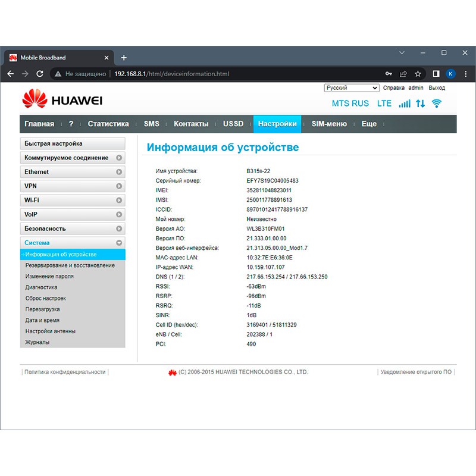This screenshot has width=476, height=476.
Task: Open the language dropdown showing Русский
Action: click(x=351, y=88)
